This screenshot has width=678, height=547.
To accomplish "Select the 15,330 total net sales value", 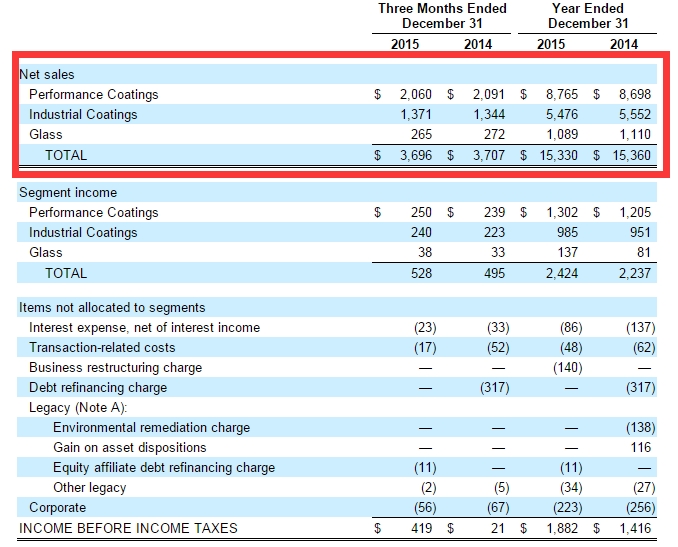I will (x=557, y=155).
